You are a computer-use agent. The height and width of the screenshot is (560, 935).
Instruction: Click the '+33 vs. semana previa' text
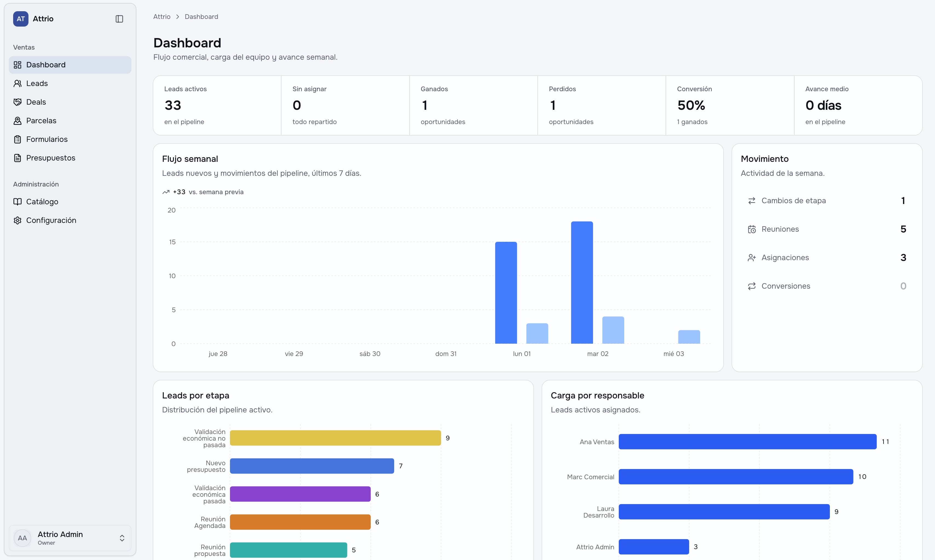(x=208, y=192)
